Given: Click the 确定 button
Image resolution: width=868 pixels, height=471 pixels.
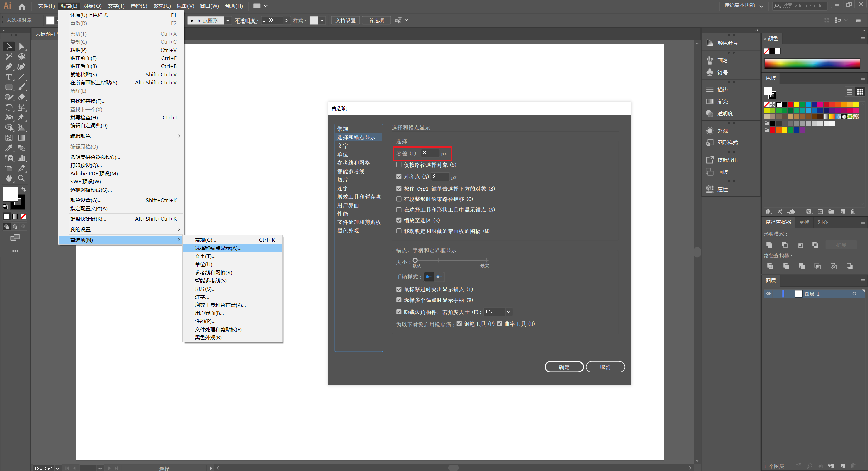Looking at the screenshot, I should click(564, 367).
